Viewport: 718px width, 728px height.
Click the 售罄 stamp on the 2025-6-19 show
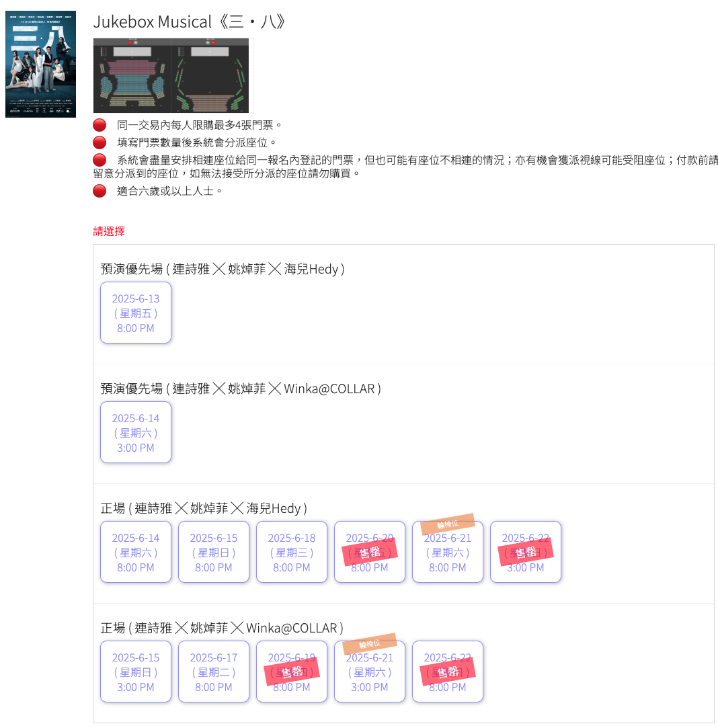292,672
